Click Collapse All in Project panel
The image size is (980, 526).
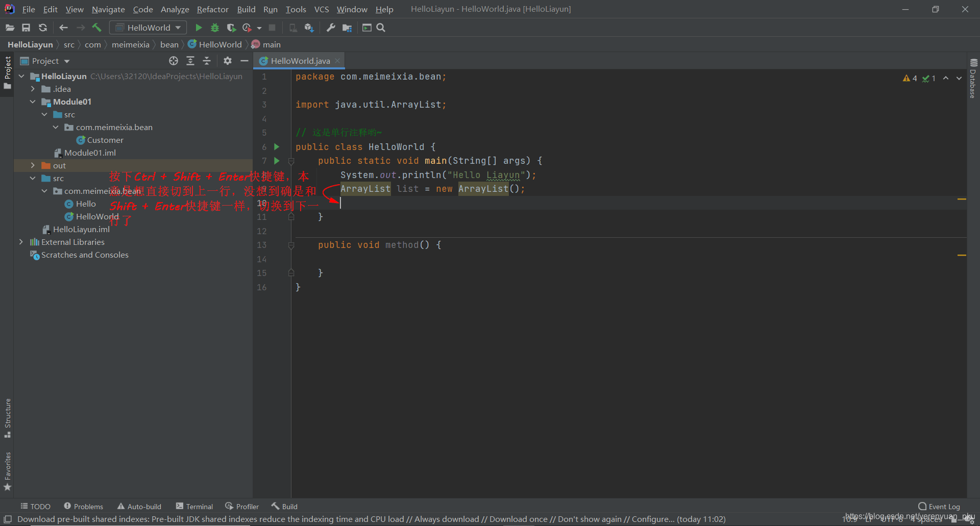point(207,61)
